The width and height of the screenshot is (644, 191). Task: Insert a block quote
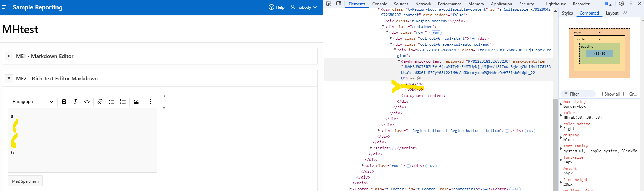[136, 102]
